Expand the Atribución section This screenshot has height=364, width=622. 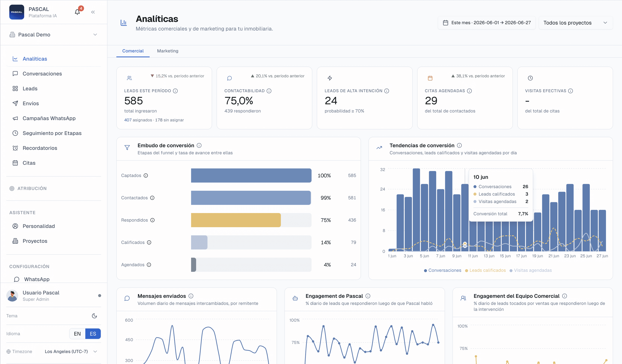54,188
